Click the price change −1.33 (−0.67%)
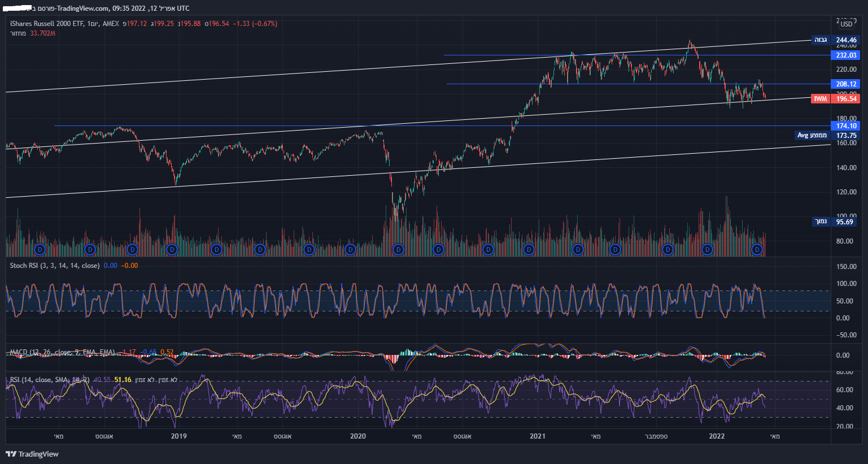This screenshot has width=868, height=464. click(x=255, y=24)
